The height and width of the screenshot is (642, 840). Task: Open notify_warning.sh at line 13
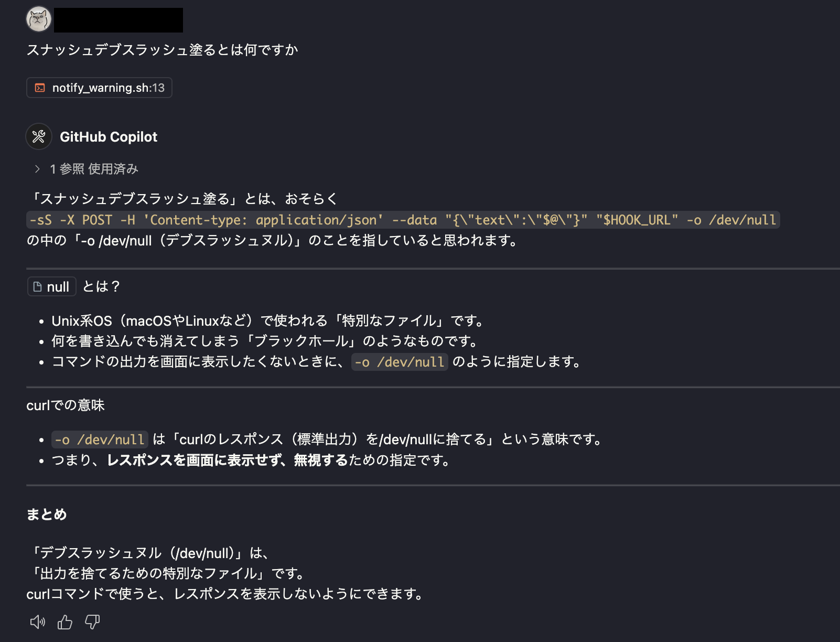pos(99,88)
